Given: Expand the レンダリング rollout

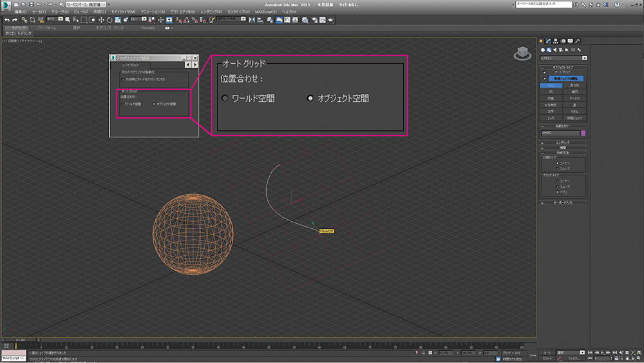Looking at the screenshot, I should click(x=563, y=142).
